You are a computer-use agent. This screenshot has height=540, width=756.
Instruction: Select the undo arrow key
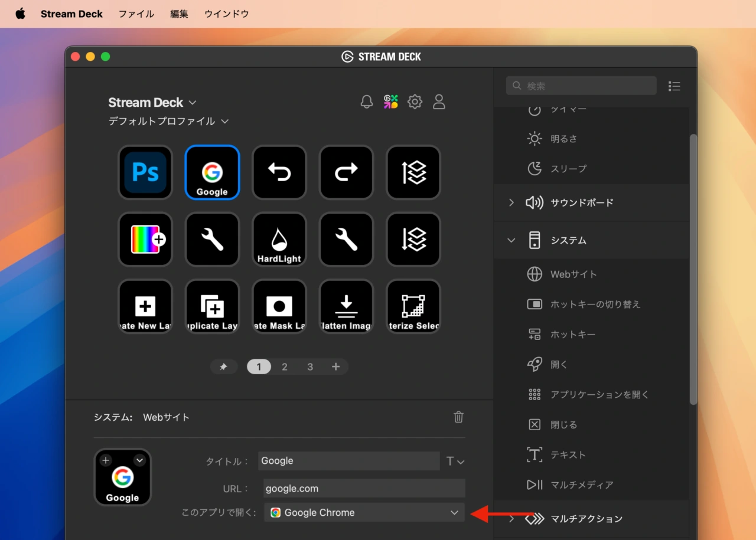click(279, 172)
